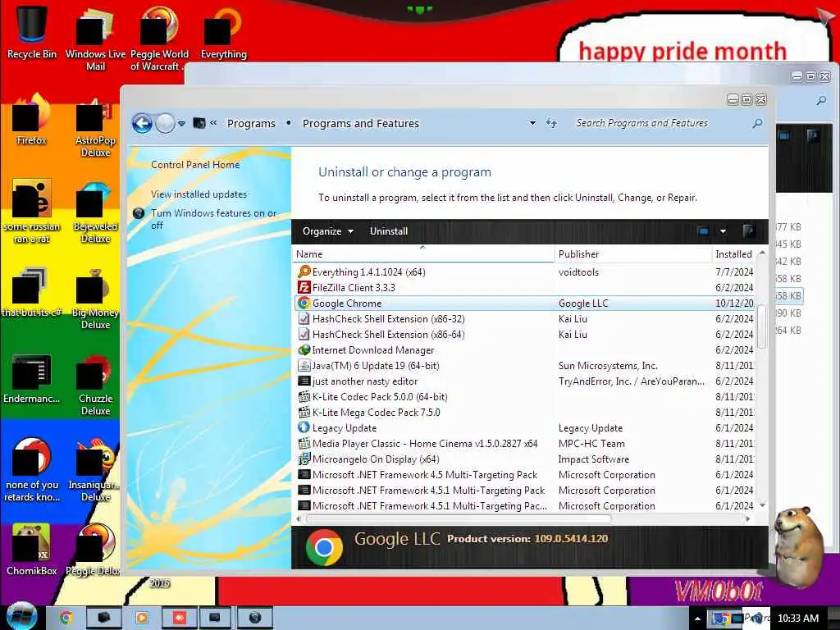Click the Back arrow in Programs and Features
840x630 pixels.
[142, 124]
